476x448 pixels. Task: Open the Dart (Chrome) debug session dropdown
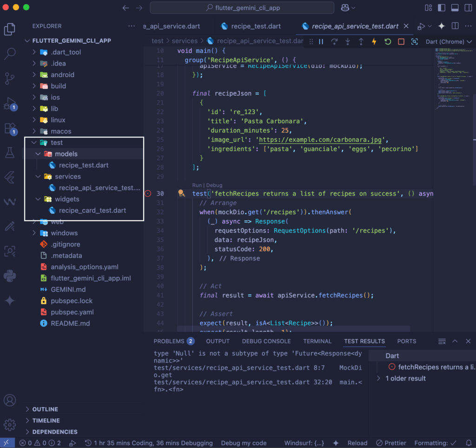[449, 41]
